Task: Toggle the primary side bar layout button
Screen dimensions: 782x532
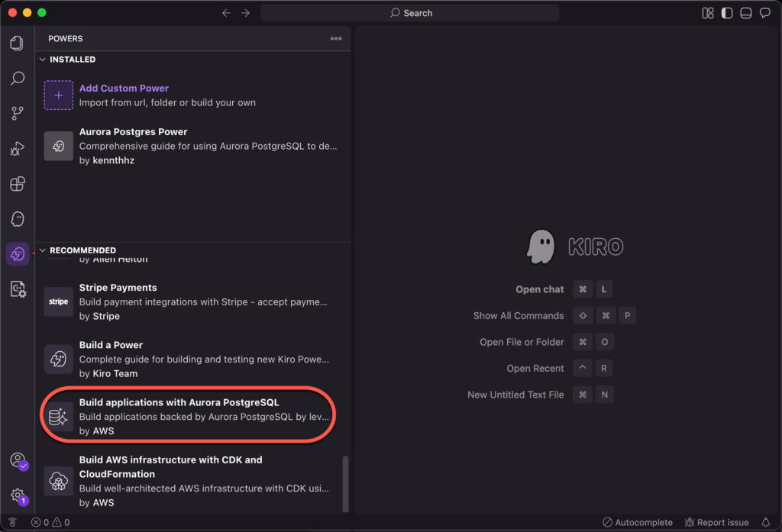Action: 726,13
